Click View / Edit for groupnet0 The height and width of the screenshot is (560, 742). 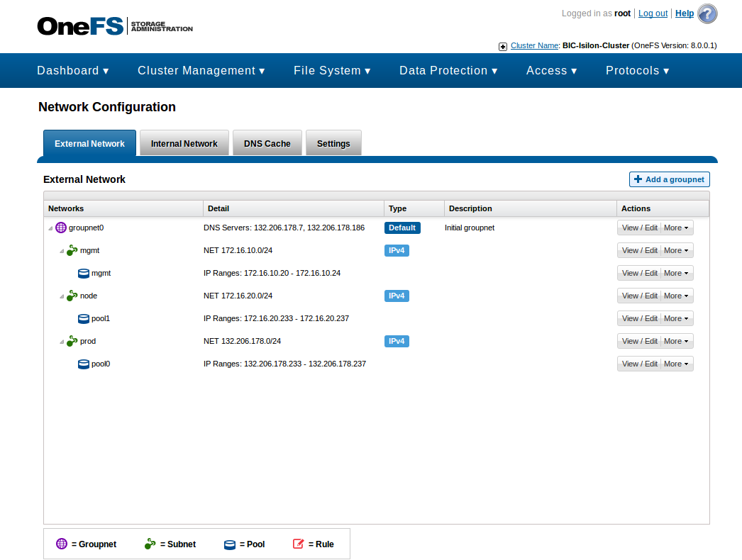click(x=639, y=228)
